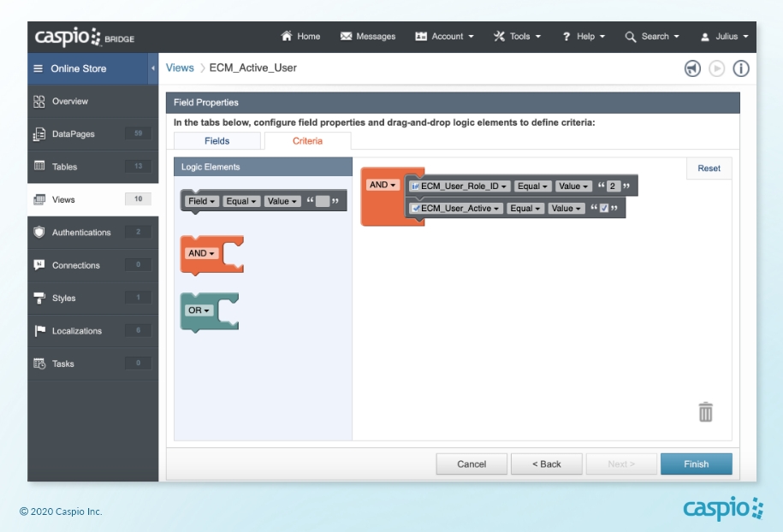Open the OR logic element dropdown
Image resolution: width=783 pixels, height=532 pixels.
199,310
